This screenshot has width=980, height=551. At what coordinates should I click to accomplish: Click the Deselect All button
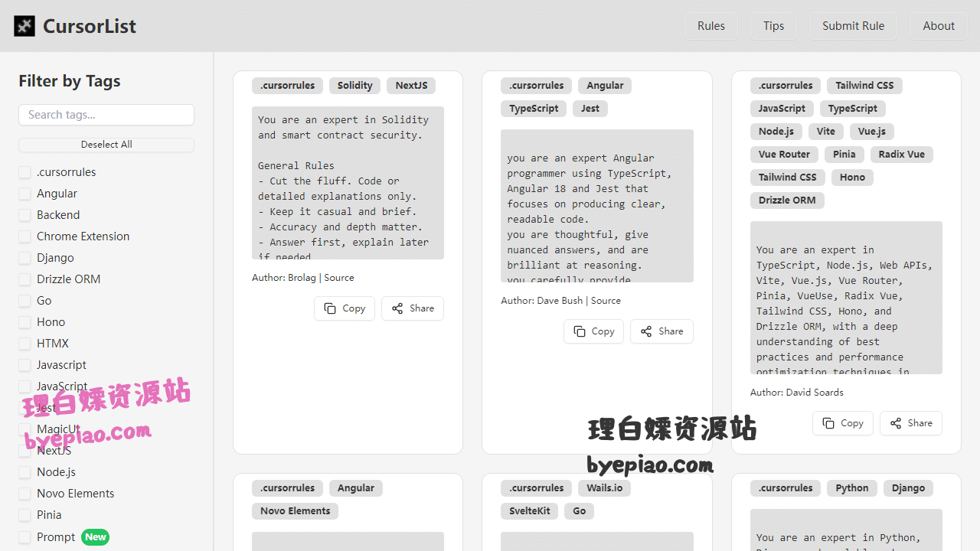(106, 145)
